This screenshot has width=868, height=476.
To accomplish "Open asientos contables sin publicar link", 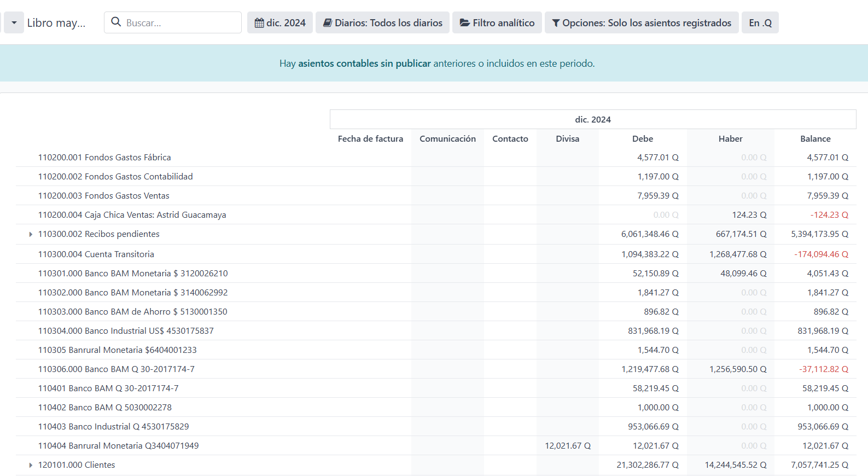I will coord(364,63).
